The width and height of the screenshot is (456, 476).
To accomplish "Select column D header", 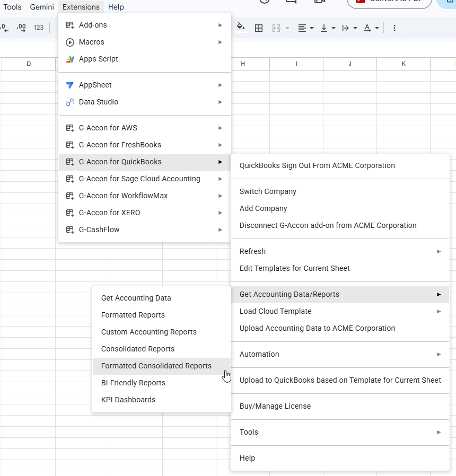I will point(29,64).
